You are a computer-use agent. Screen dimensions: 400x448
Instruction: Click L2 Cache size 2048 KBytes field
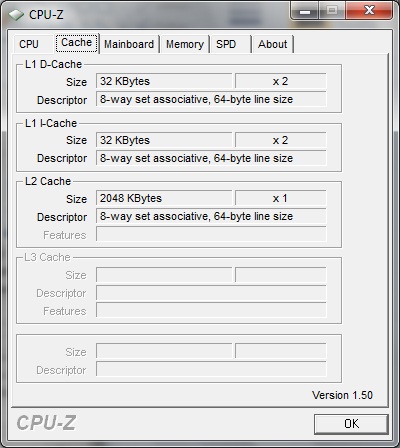click(x=164, y=198)
